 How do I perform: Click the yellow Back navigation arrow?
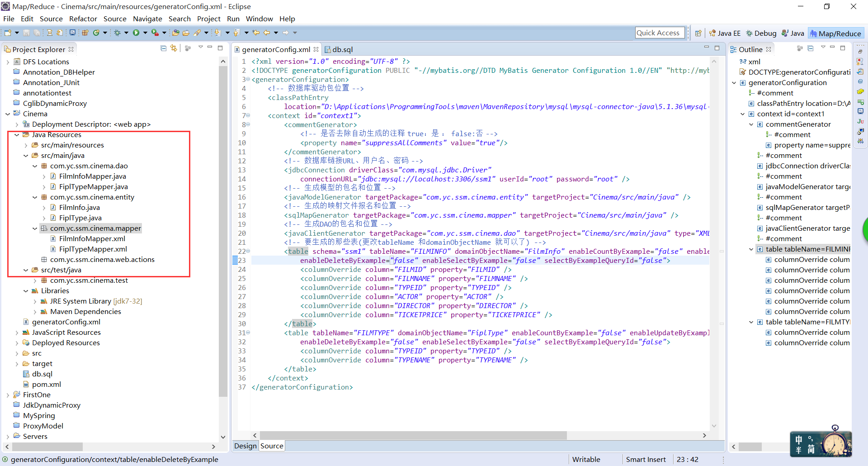(267, 33)
